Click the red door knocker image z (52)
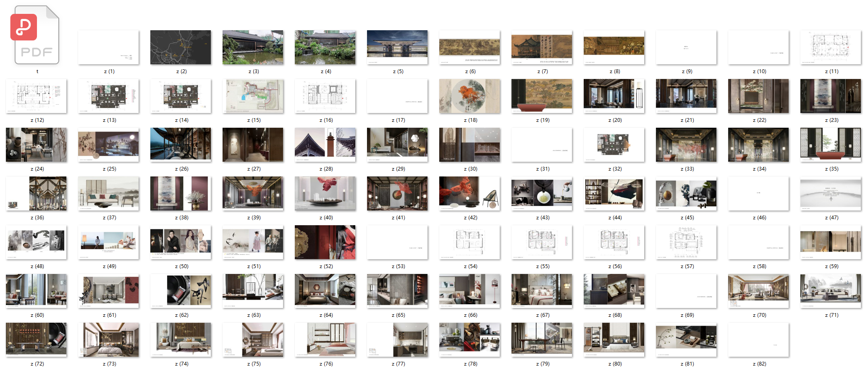The image size is (868, 379). 325,242
